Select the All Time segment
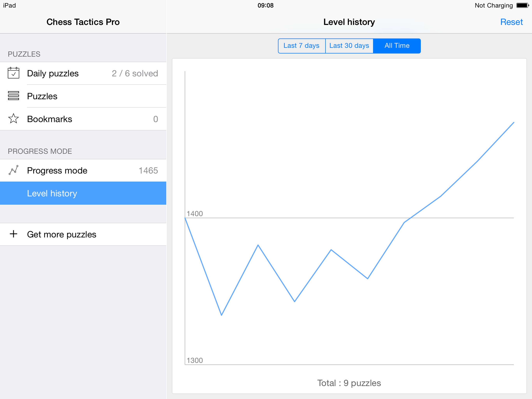The image size is (532, 399). 397,46
